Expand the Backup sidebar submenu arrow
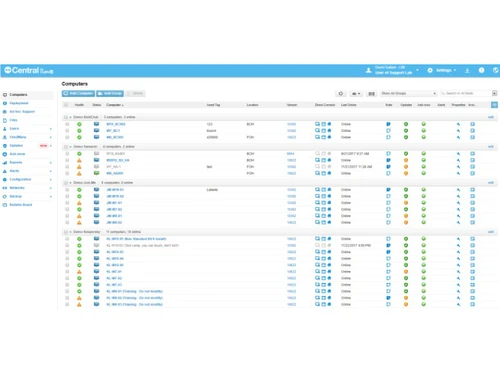 pyautogui.click(x=51, y=197)
